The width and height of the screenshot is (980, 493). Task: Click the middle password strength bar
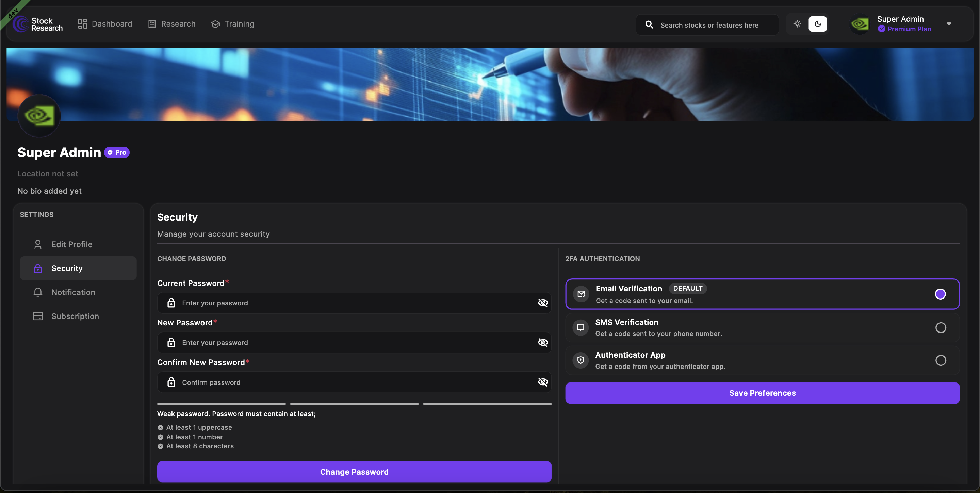[x=354, y=404]
